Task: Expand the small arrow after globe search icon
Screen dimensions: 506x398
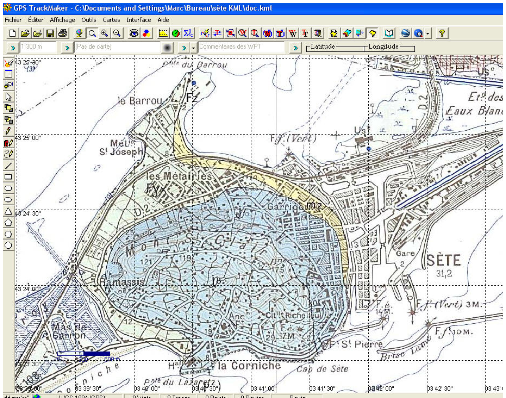Action: [x=428, y=33]
